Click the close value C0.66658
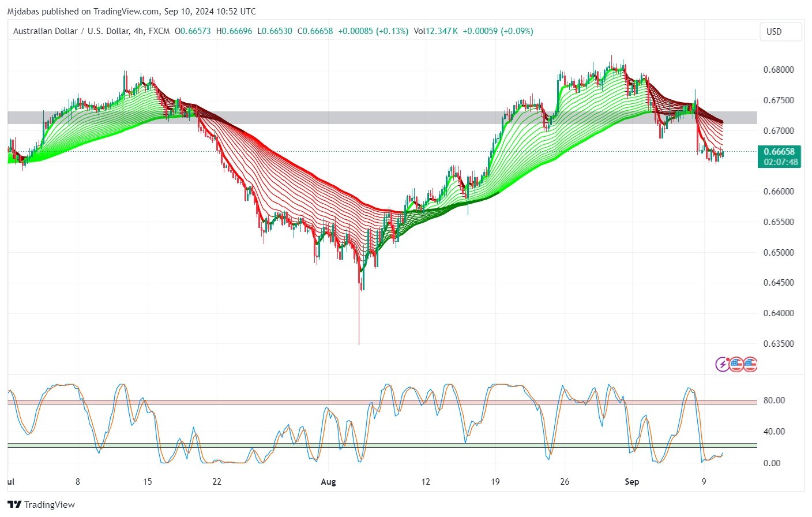812x517 pixels. (315, 31)
